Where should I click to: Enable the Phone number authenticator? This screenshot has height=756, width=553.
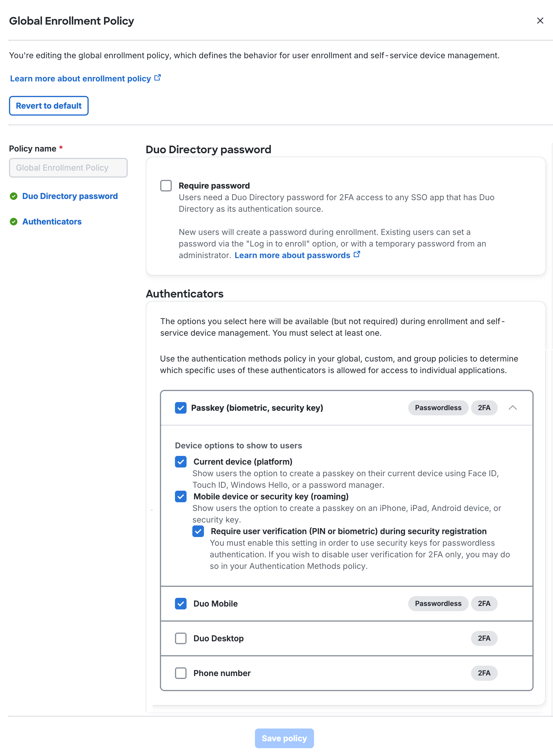[181, 673]
